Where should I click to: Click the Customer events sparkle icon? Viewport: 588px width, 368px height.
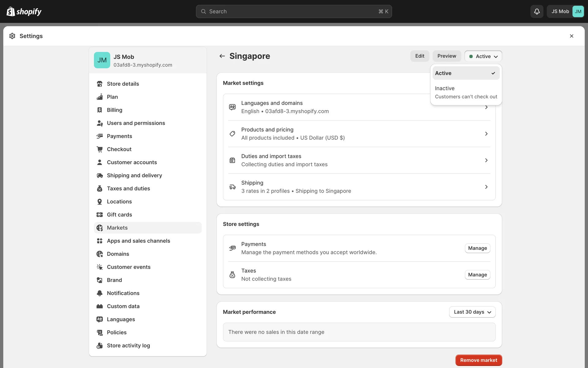100,267
